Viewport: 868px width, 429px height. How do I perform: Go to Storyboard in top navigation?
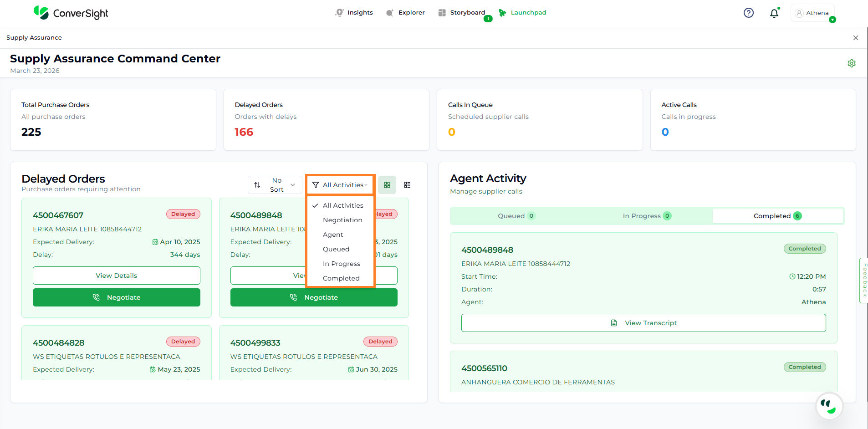[x=462, y=13]
